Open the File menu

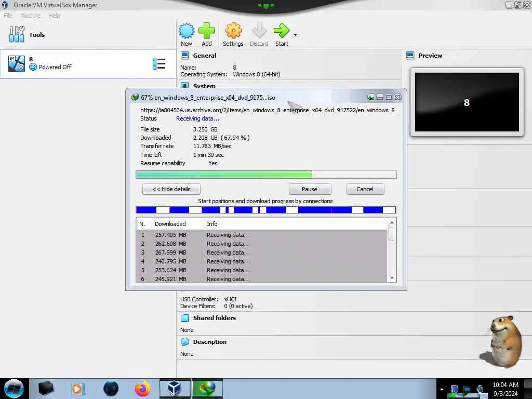tap(8, 16)
